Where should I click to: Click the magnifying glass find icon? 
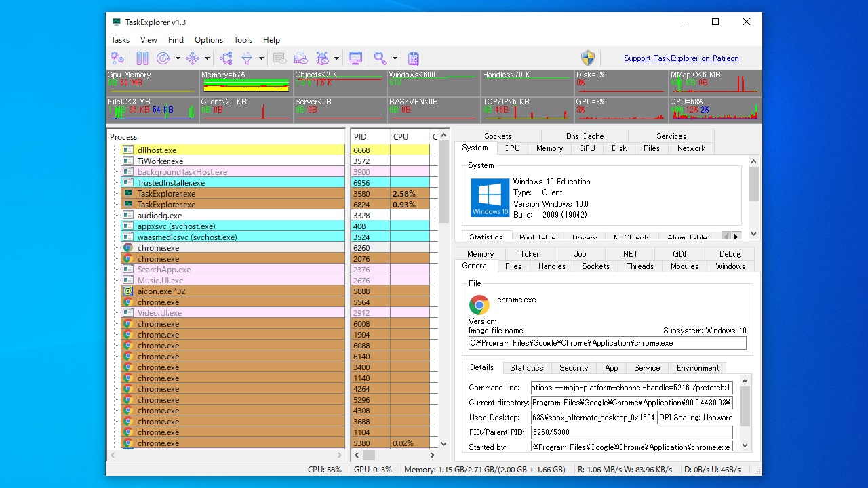380,58
